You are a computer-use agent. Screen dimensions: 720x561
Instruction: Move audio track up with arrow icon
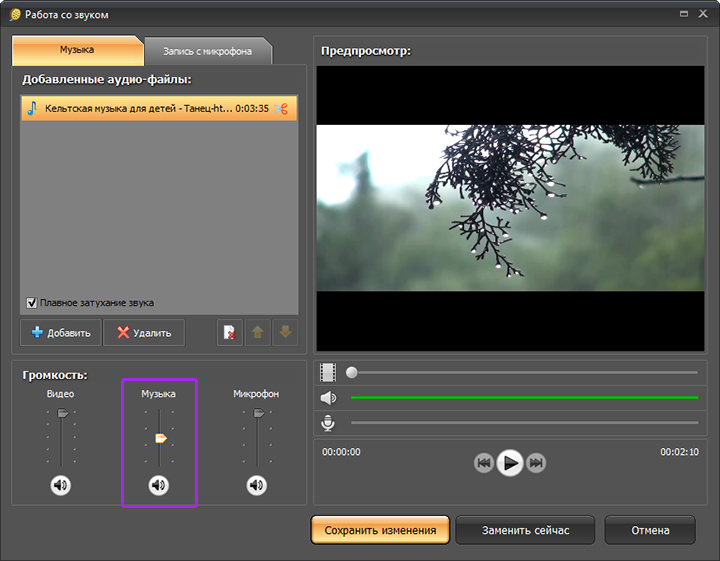pos(258,332)
